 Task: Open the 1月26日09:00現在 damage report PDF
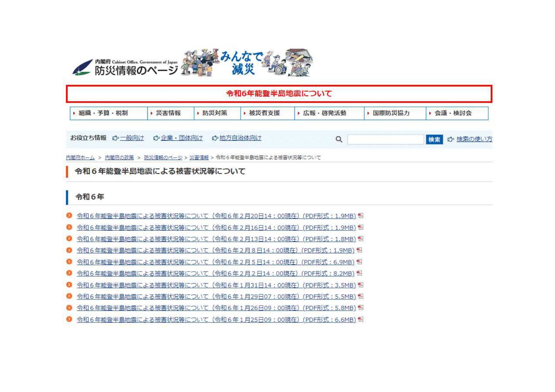coord(216,308)
